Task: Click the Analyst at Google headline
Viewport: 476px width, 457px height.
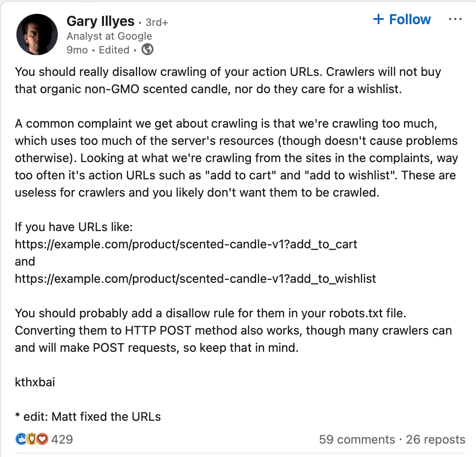Action: coord(109,36)
